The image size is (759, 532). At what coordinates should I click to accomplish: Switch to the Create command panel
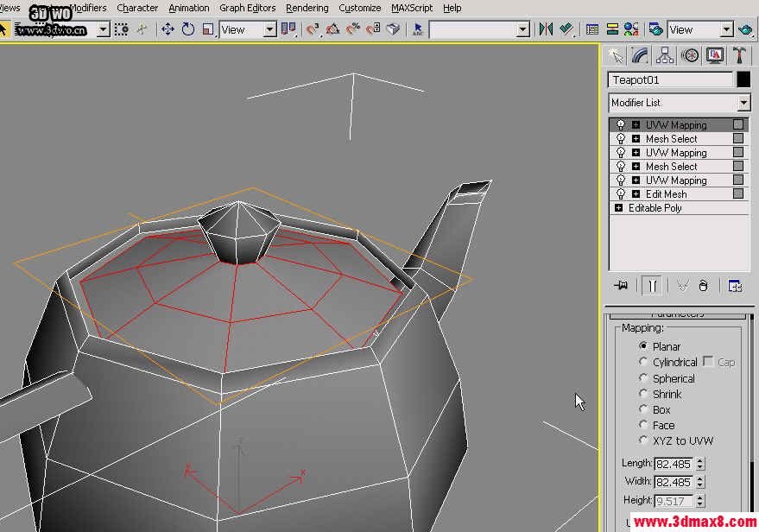tap(616, 55)
